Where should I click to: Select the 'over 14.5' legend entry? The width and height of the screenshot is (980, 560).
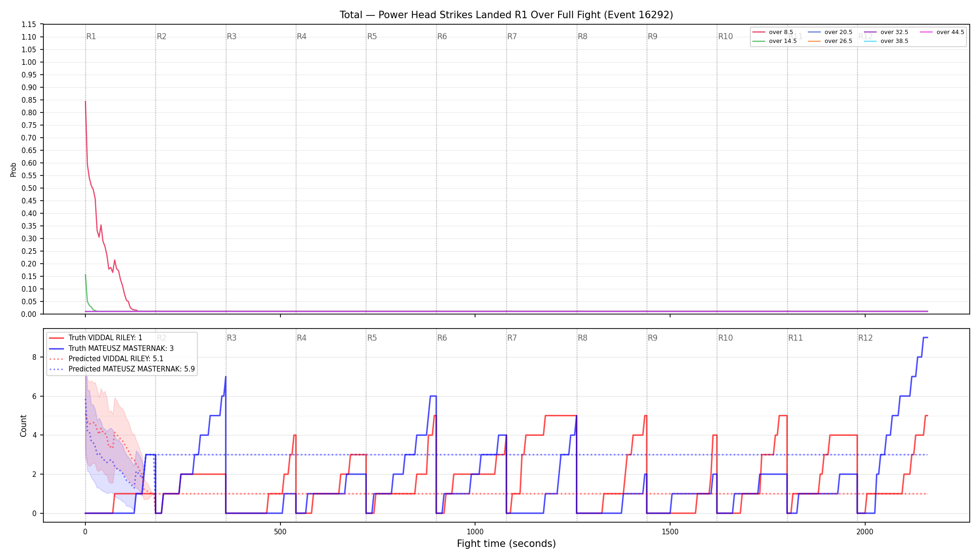(x=775, y=41)
